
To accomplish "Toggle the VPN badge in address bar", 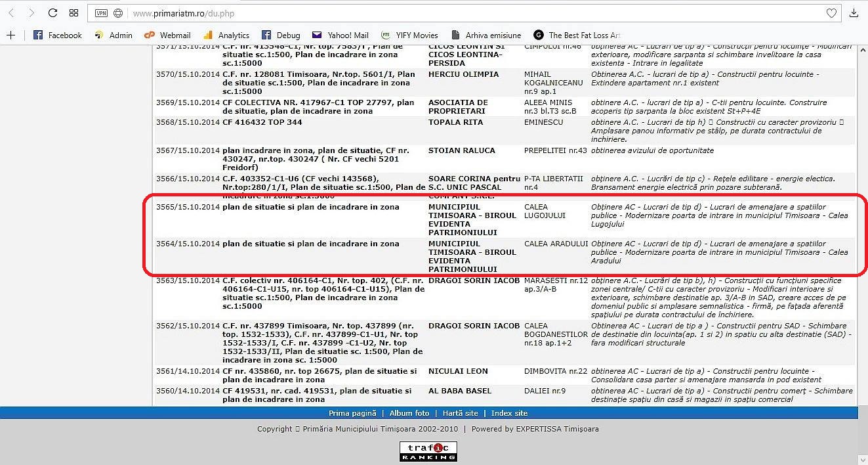I will click(x=101, y=13).
